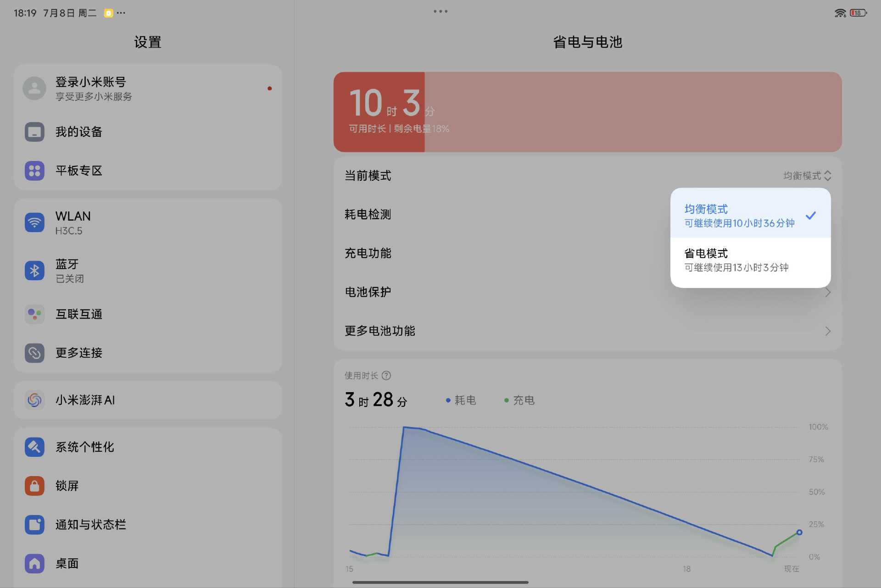Open 锁屏 settings entry
This screenshot has height=588, width=881.
tap(148, 486)
